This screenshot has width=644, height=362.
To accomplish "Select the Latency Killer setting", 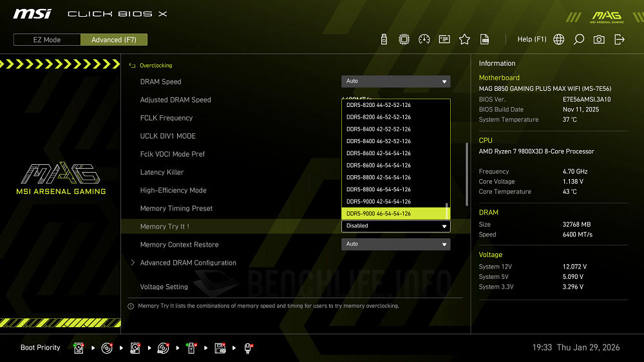I will (x=162, y=172).
